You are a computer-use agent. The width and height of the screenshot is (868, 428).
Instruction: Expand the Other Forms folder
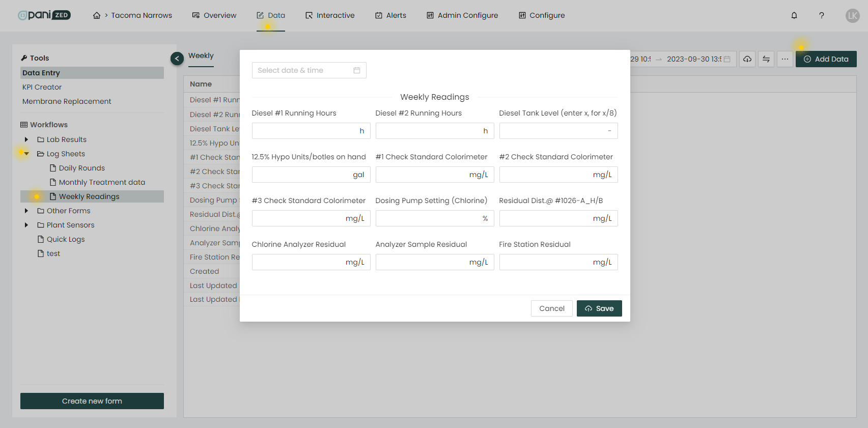[26, 211]
